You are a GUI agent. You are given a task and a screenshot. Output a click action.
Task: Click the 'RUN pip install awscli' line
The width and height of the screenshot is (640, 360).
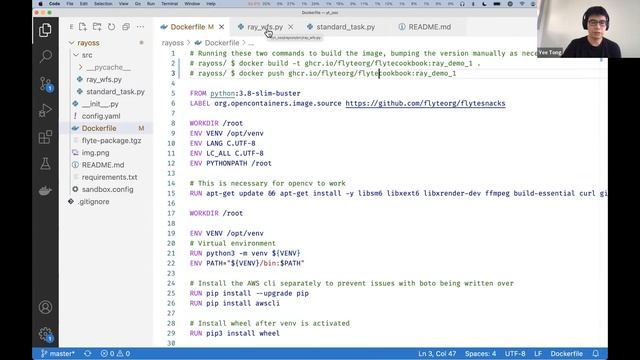[235, 303]
